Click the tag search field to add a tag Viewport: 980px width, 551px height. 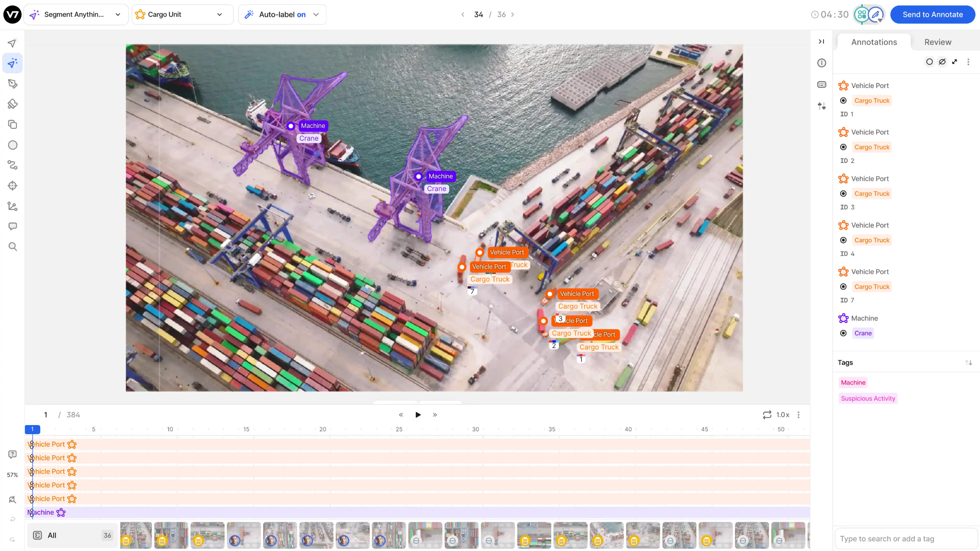tap(906, 538)
